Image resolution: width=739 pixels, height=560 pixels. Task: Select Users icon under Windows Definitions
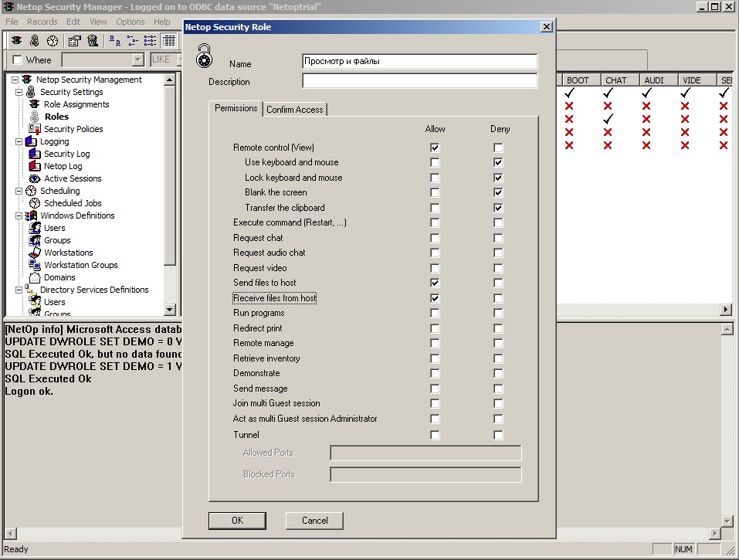tap(35, 228)
